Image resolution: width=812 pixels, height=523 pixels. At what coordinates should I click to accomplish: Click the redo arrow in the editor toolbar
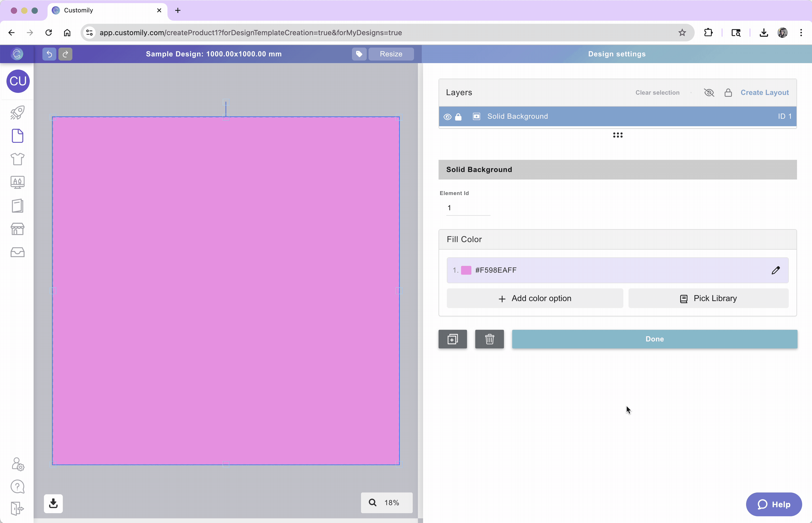coord(65,54)
